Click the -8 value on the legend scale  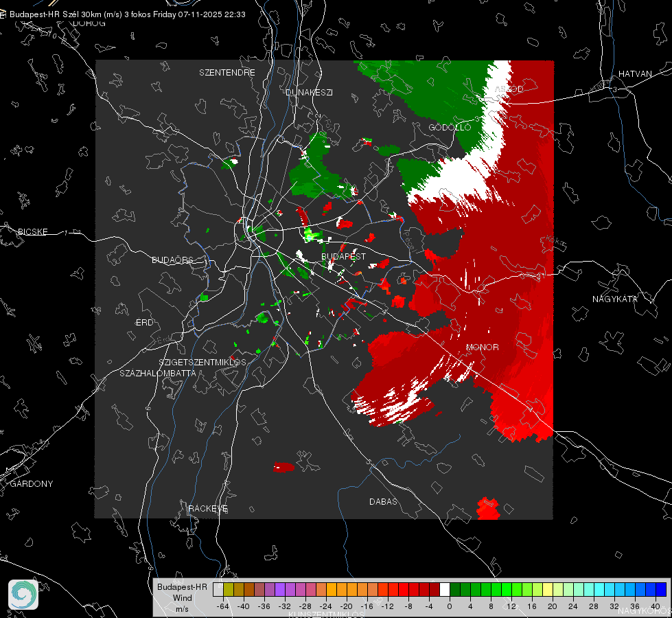[x=408, y=606]
